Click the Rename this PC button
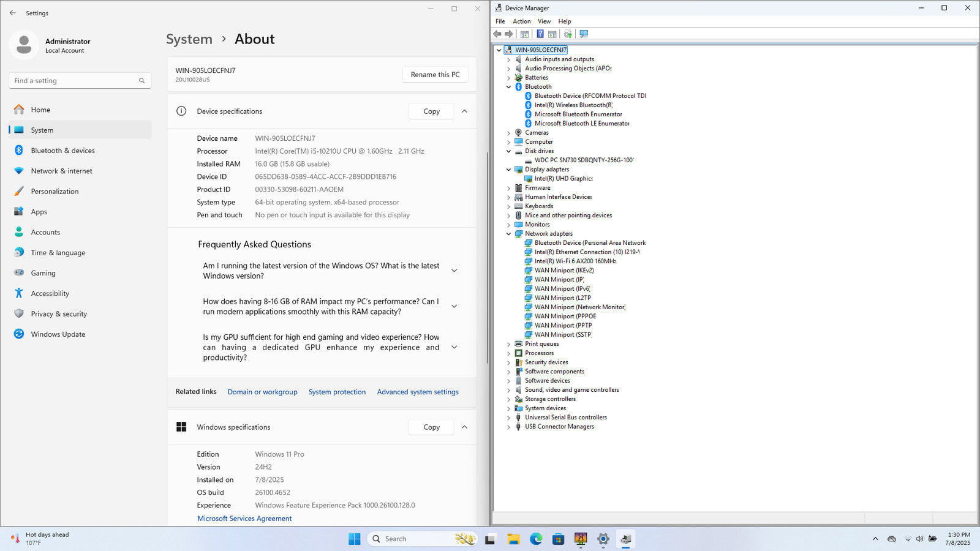Viewport: 980px width, 551px height. coord(435,75)
